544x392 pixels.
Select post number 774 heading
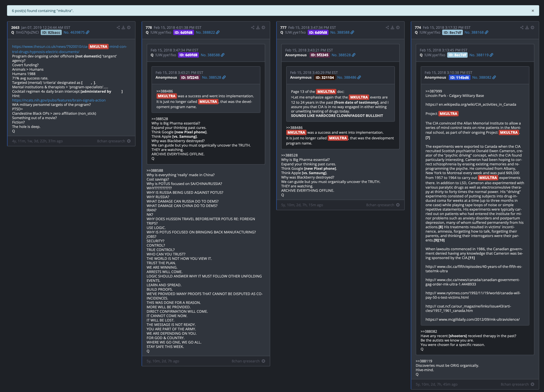pos(418,28)
